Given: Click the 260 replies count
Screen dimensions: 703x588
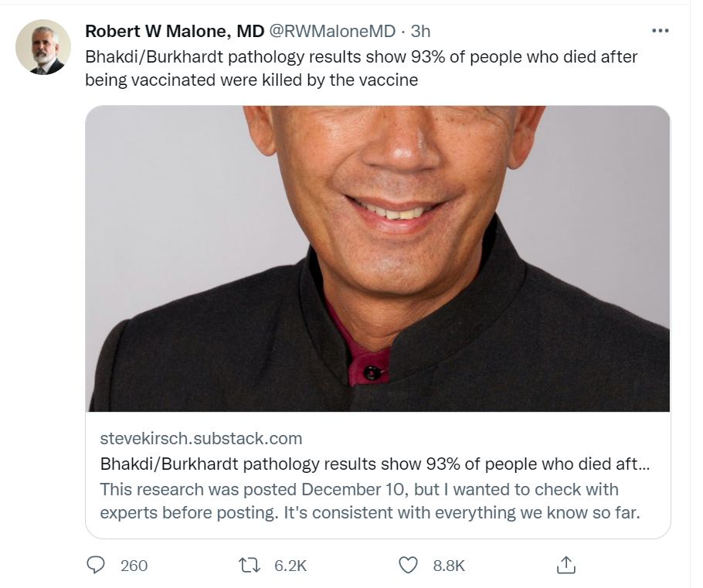Looking at the screenshot, I should [x=134, y=566].
